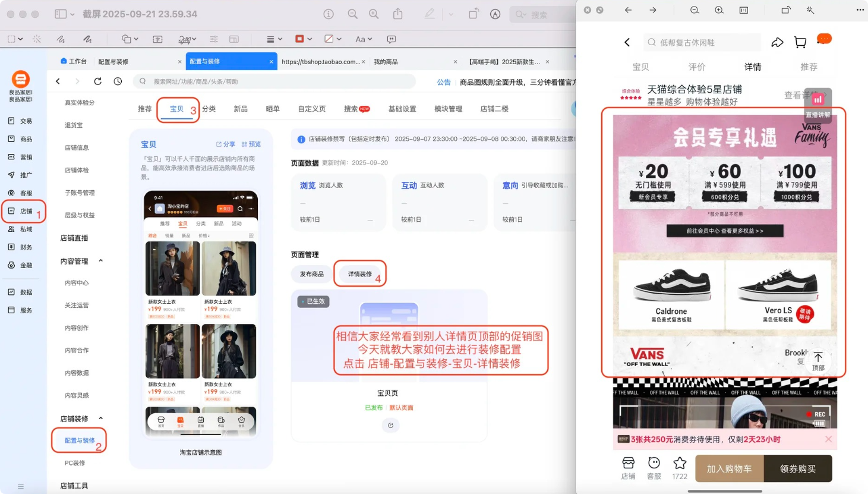868x494 pixels.
Task: Click the 搜索网址/功能/商品 search field
Action: [274, 81]
